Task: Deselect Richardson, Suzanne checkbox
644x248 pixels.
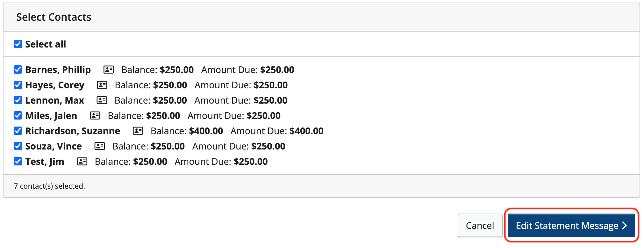Action: click(18, 131)
